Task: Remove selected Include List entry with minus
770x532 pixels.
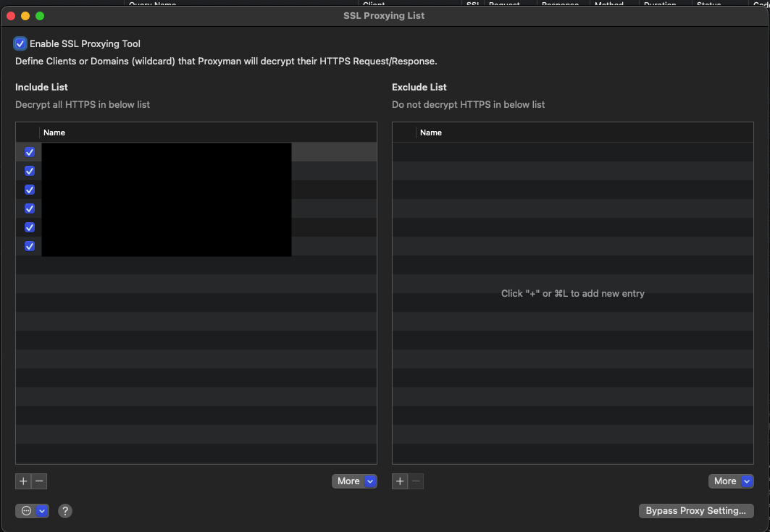Action: click(39, 481)
